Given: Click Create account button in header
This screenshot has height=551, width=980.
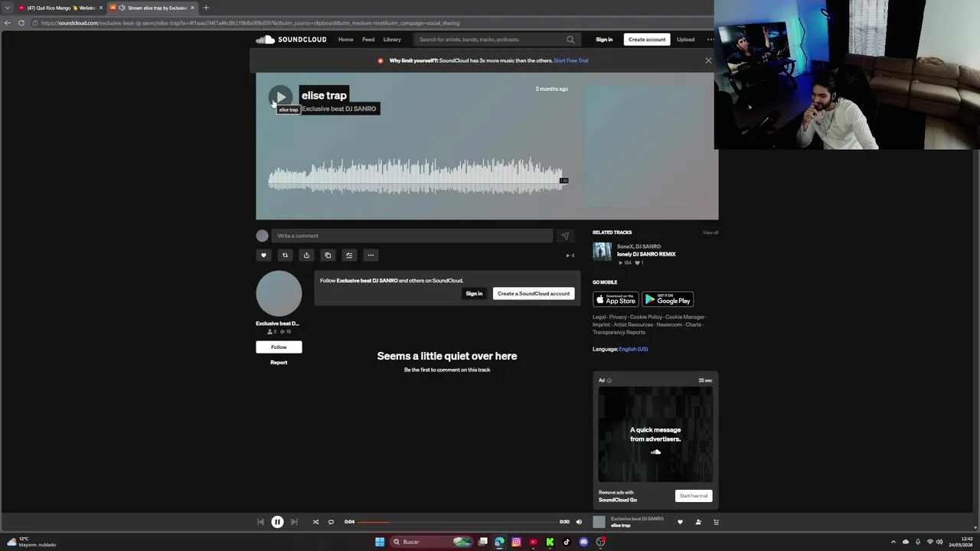Looking at the screenshot, I should 647,40.
